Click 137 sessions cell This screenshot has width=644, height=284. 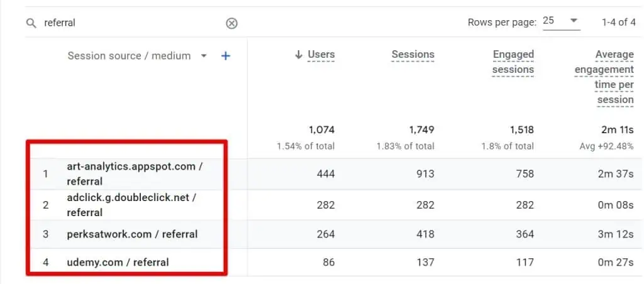tap(426, 262)
